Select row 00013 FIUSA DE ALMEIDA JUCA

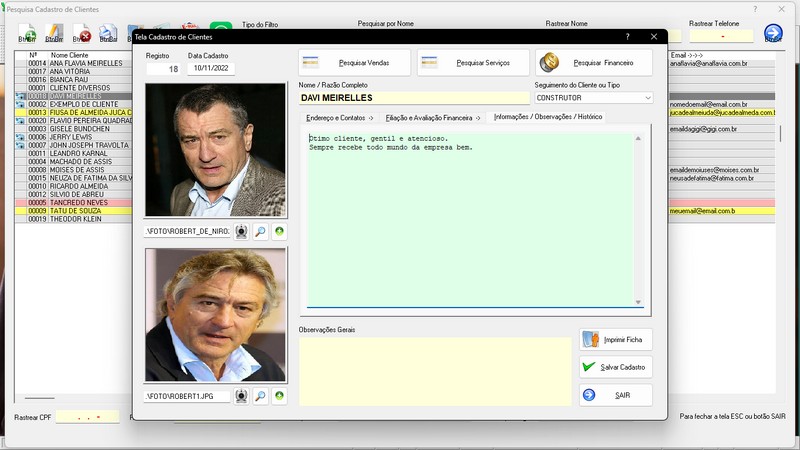coord(75,112)
